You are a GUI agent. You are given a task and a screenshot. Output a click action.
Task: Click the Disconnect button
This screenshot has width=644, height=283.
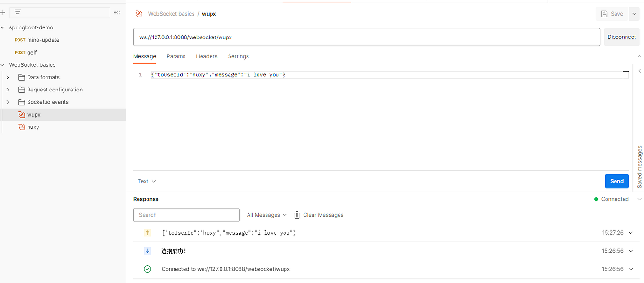(621, 37)
